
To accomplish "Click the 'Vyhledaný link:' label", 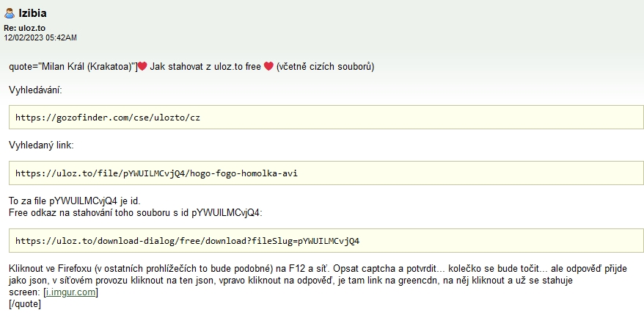I will point(41,146).
